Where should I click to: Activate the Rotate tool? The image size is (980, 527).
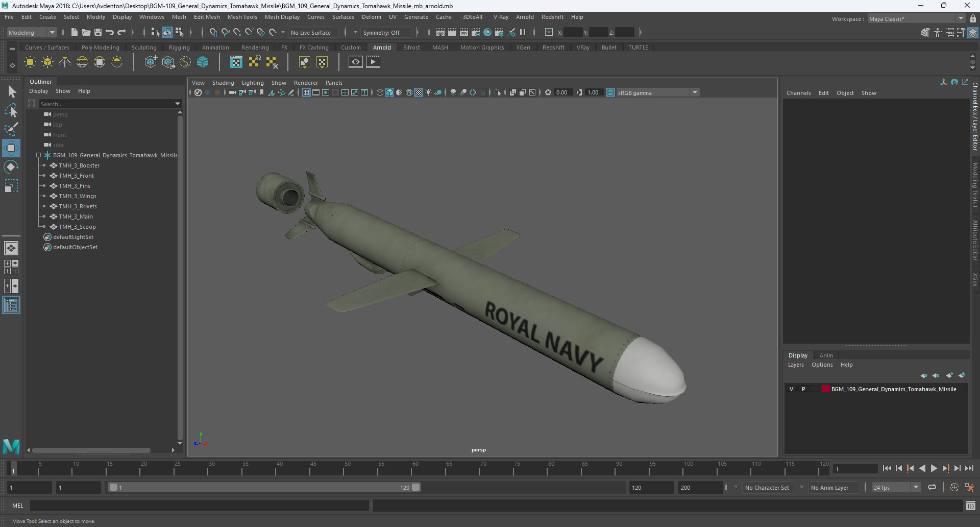pos(11,167)
